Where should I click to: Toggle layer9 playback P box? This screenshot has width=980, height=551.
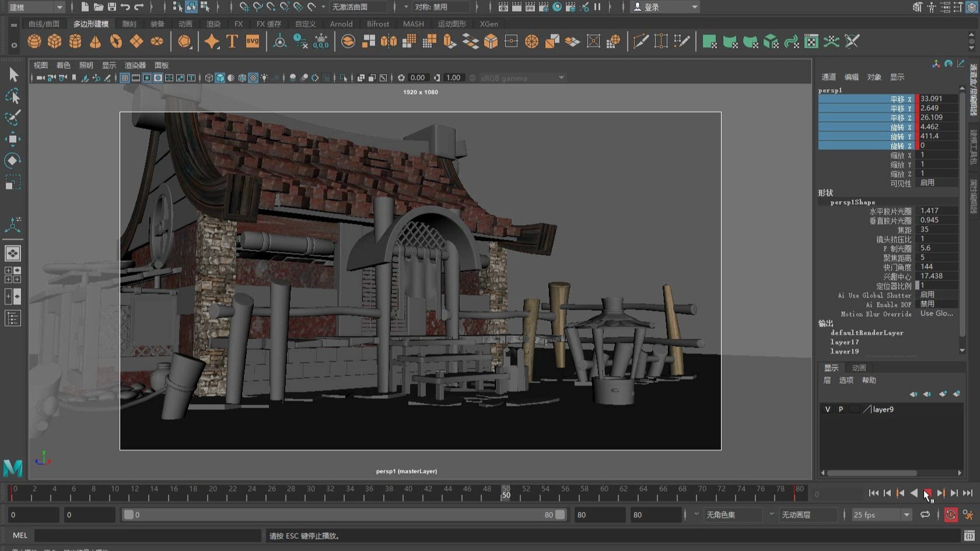click(841, 409)
